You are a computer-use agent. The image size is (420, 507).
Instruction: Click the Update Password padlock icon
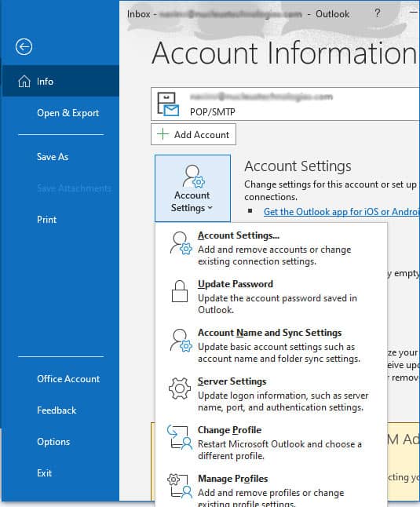click(180, 291)
